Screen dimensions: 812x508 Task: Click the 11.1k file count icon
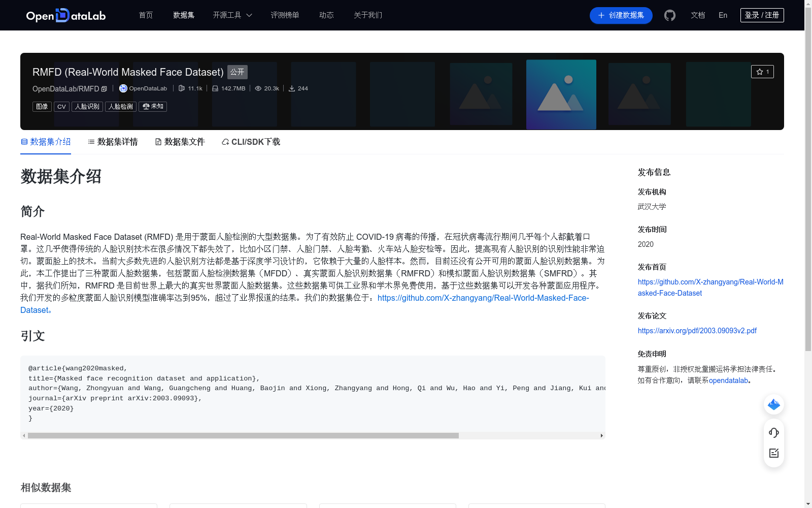[182, 88]
